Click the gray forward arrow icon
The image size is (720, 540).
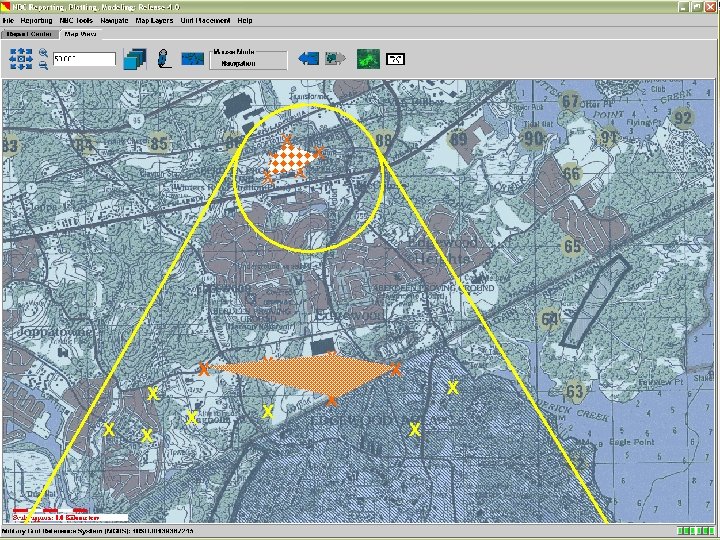[x=335, y=58]
